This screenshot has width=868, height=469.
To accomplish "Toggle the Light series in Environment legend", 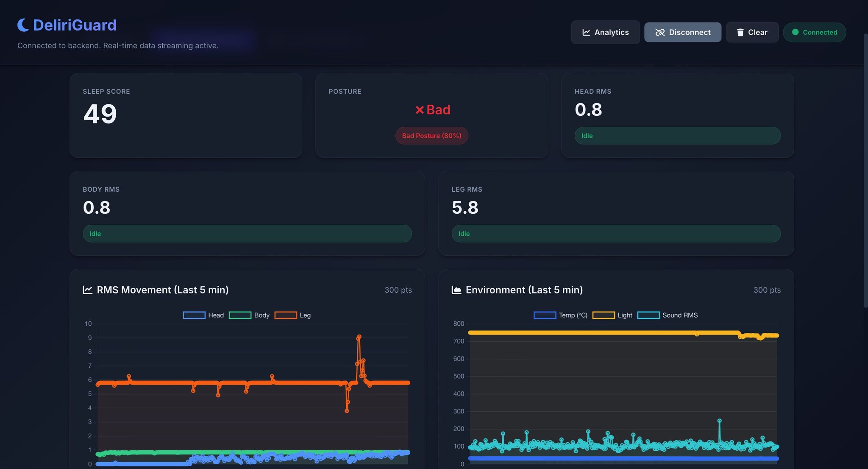I will coord(613,315).
